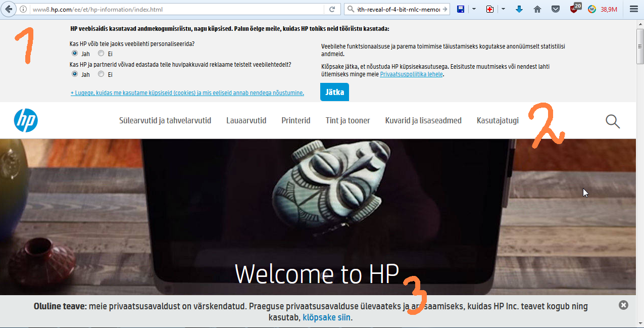
Task: Open the Printerid menu
Action: pyautogui.click(x=296, y=120)
